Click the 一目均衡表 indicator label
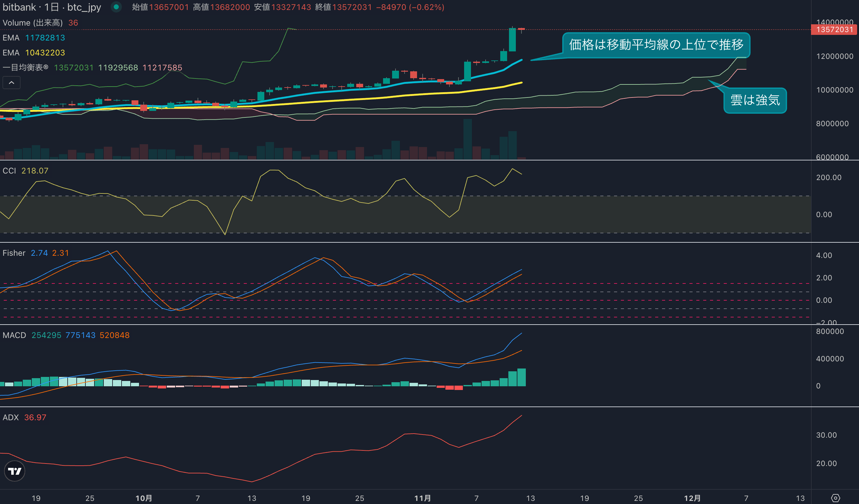The width and height of the screenshot is (859, 504). (26, 68)
